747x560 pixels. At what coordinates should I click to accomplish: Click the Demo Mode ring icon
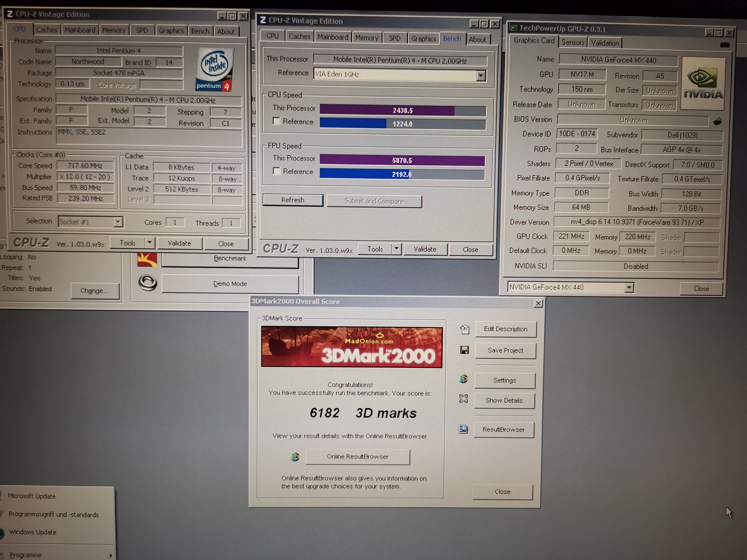[x=148, y=283]
